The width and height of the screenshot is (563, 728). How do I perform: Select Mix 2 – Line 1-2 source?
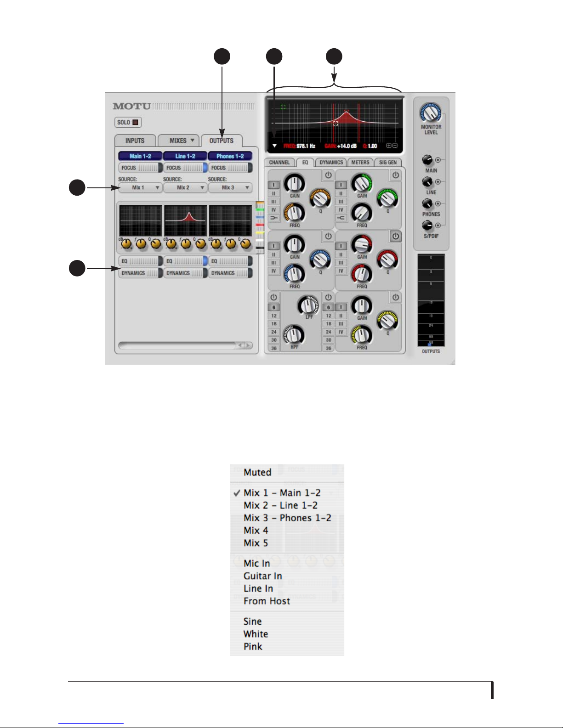click(x=280, y=505)
